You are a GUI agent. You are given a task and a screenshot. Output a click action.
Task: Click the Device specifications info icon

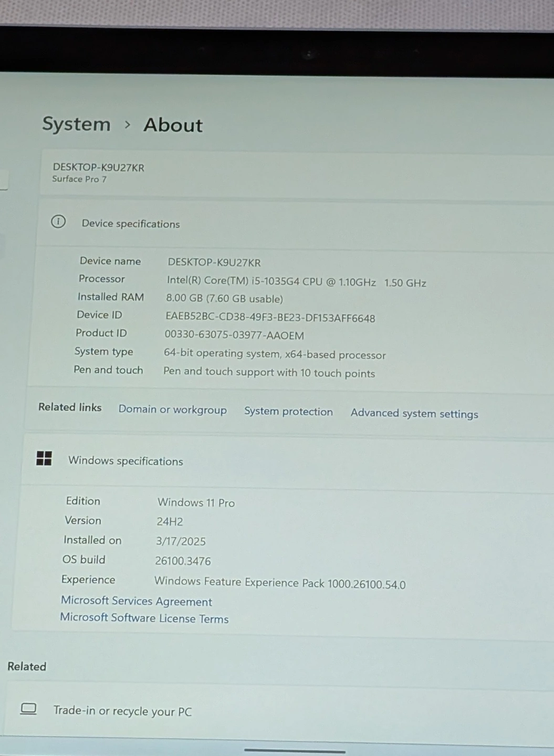pos(58,222)
